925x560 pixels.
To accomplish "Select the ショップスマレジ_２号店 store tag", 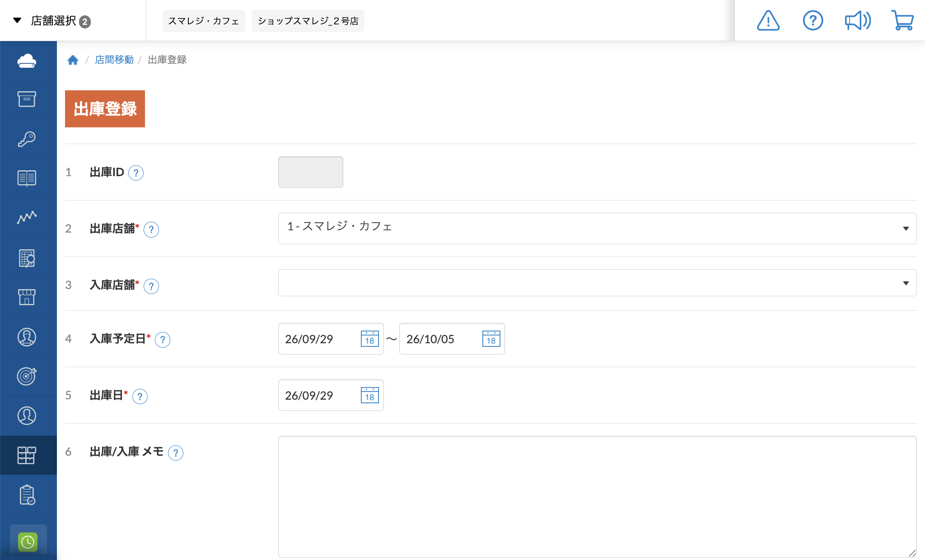I will coord(308,21).
